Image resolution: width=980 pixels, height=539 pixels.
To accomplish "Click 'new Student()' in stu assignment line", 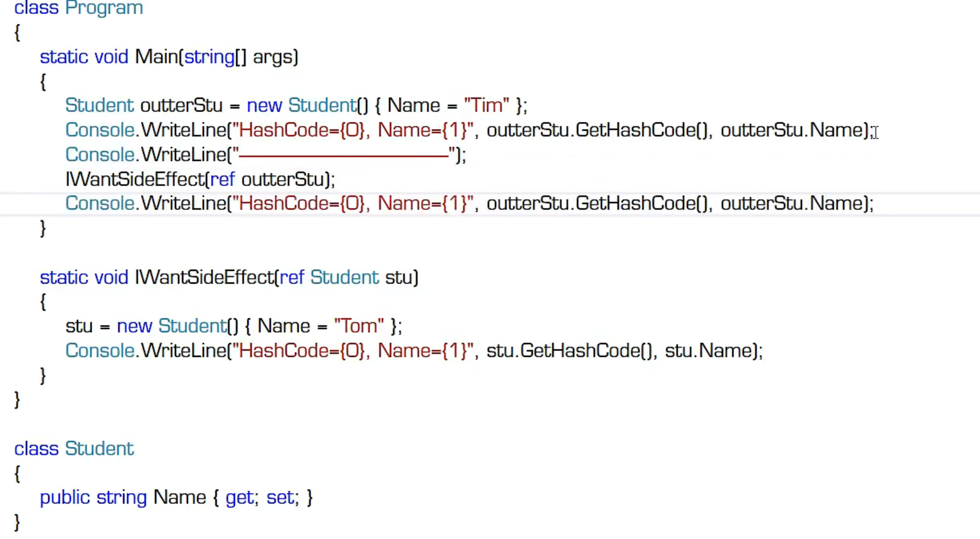I will click(x=178, y=326).
